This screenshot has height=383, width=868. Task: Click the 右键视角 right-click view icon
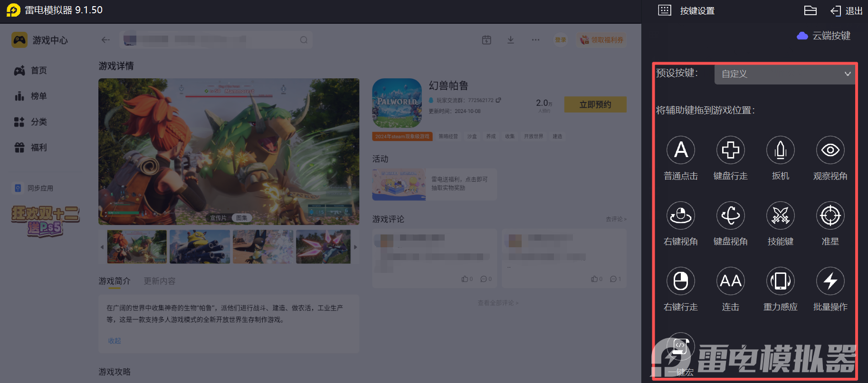(680, 216)
